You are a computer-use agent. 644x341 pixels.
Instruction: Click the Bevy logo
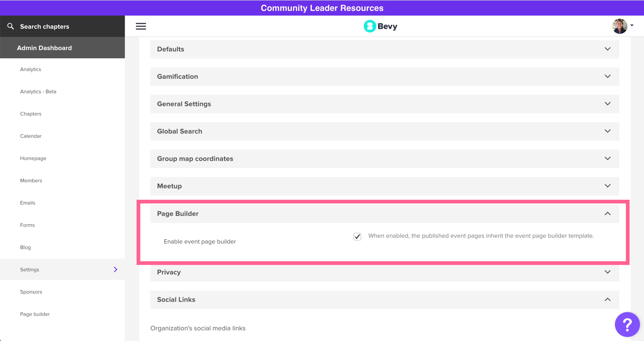pos(380,26)
